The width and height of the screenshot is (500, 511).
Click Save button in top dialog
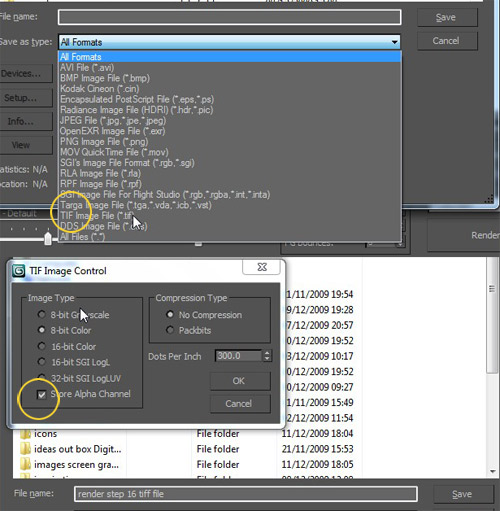click(447, 17)
